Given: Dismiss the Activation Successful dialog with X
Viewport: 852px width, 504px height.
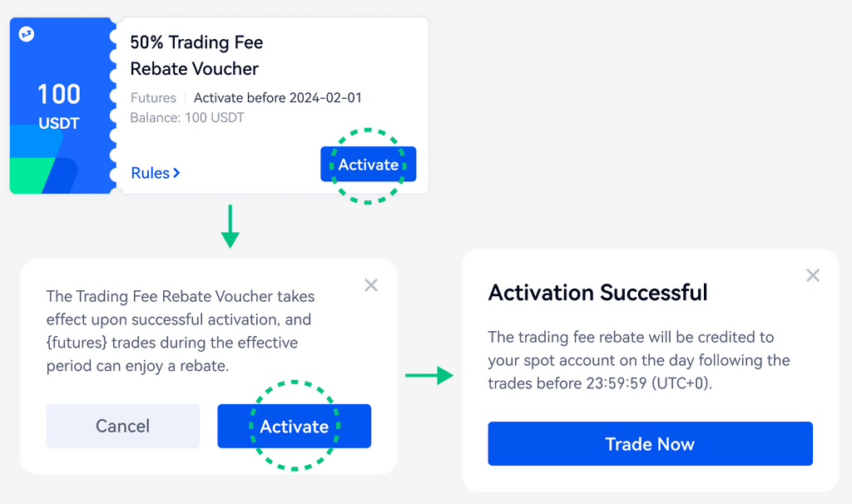Looking at the screenshot, I should 813,275.
